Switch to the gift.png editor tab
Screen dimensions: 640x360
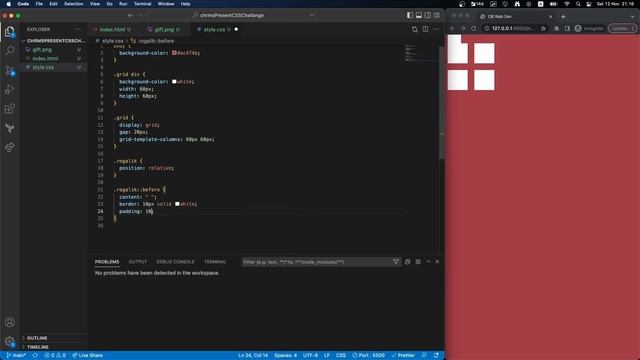coord(164,29)
